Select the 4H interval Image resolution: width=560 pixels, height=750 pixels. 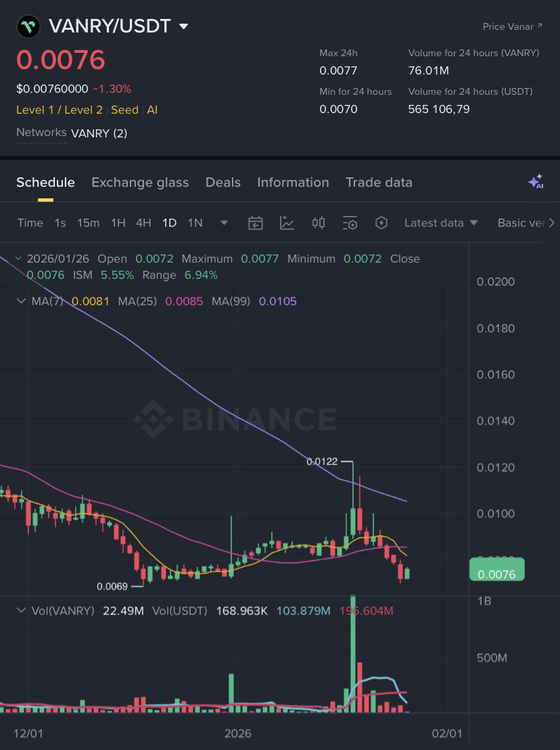pyautogui.click(x=143, y=223)
